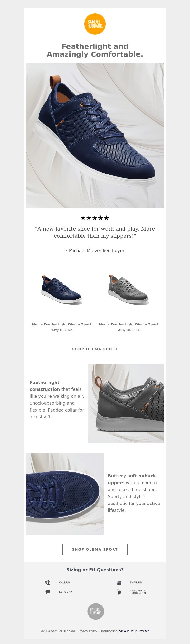
Task: Open the Let's Chat link
Action: pyautogui.click(x=66, y=592)
